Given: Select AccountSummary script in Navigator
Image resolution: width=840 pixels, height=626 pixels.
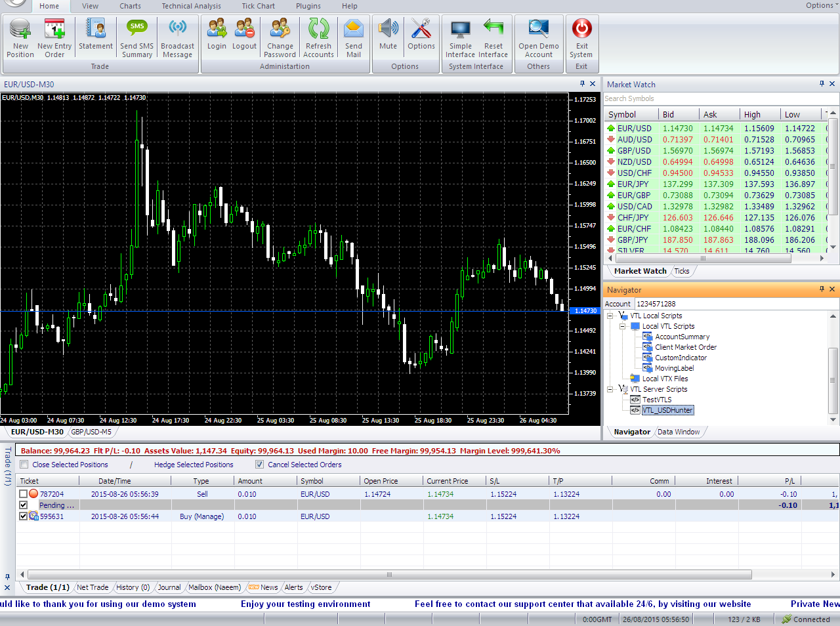Looking at the screenshot, I should pos(682,337).
